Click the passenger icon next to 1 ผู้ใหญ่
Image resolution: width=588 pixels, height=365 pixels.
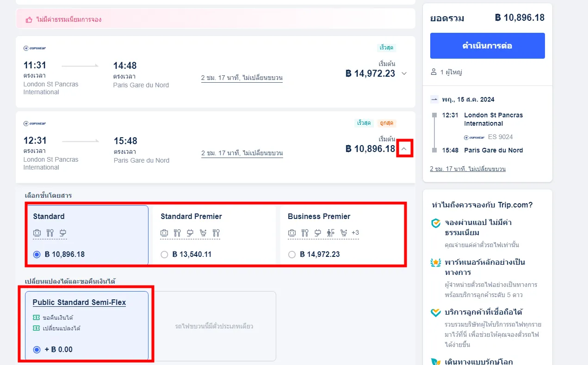(x=433, y=72)
